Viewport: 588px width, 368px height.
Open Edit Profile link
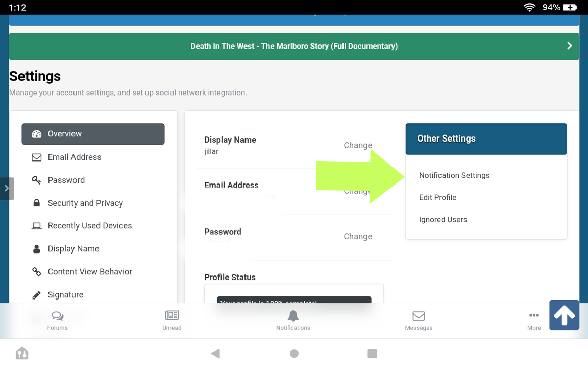click(437, 197)
